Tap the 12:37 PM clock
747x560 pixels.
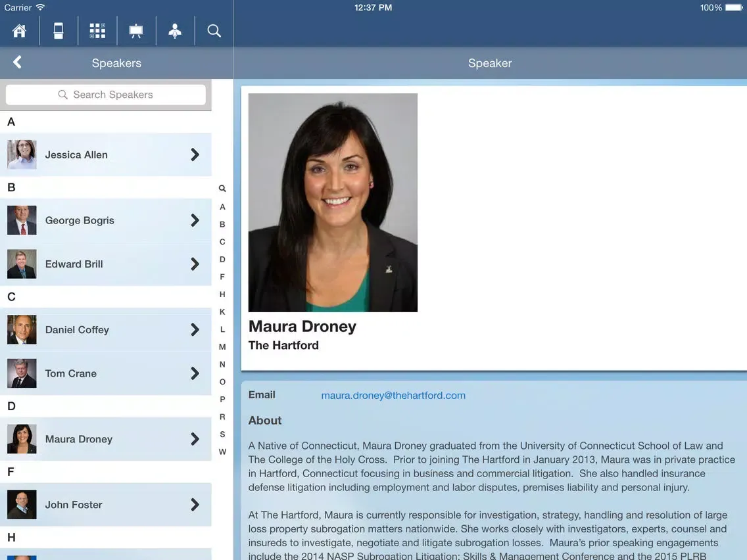373,8
